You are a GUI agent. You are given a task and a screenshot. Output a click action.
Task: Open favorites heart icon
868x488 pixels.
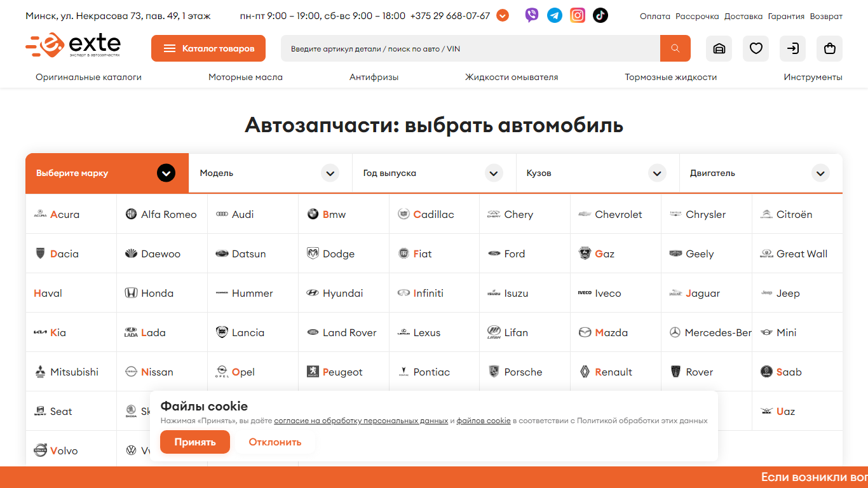coord(756,48)
